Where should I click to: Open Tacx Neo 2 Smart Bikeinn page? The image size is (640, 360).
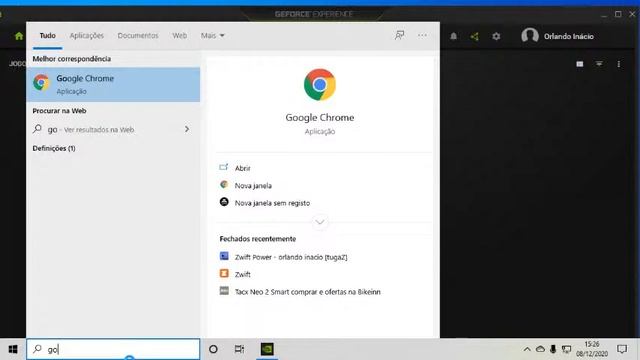point(308,292)
